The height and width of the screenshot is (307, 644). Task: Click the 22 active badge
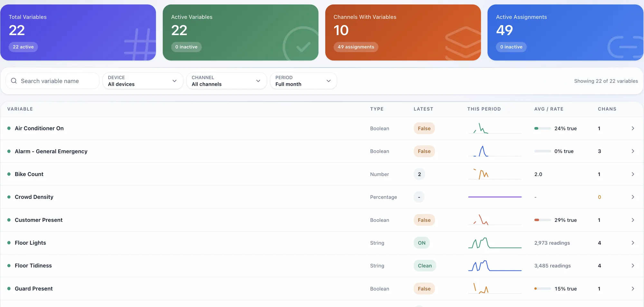click(23, 47)
